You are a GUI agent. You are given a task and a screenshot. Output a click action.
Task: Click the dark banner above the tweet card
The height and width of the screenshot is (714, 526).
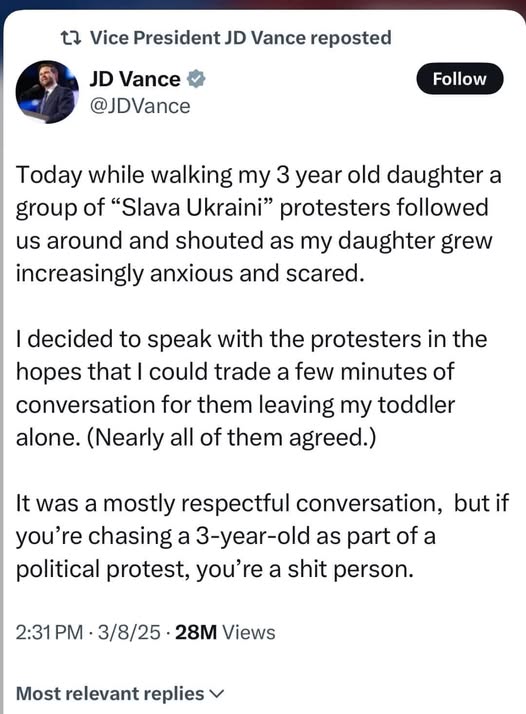tap(263, 4)
